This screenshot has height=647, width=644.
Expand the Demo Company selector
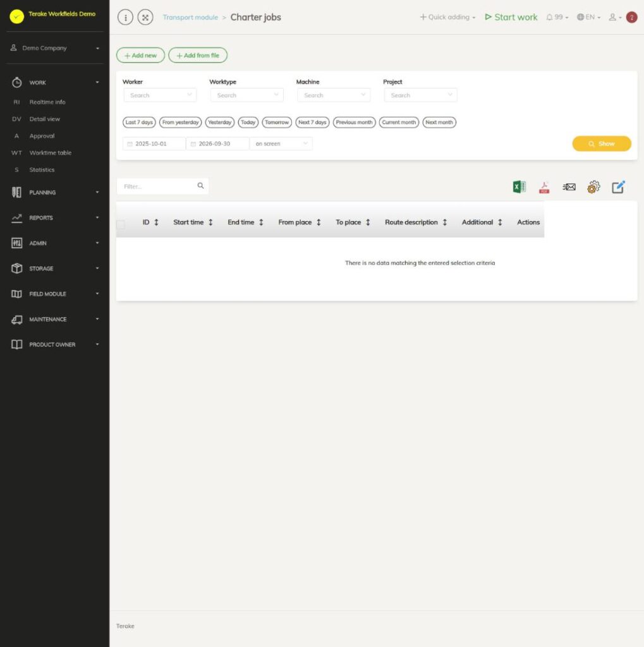point(54,48)
